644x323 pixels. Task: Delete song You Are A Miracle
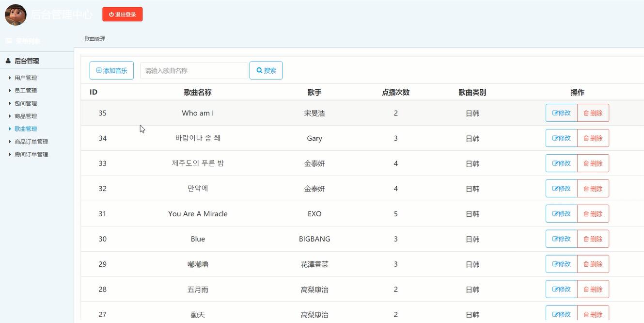[x=593, y=214]
